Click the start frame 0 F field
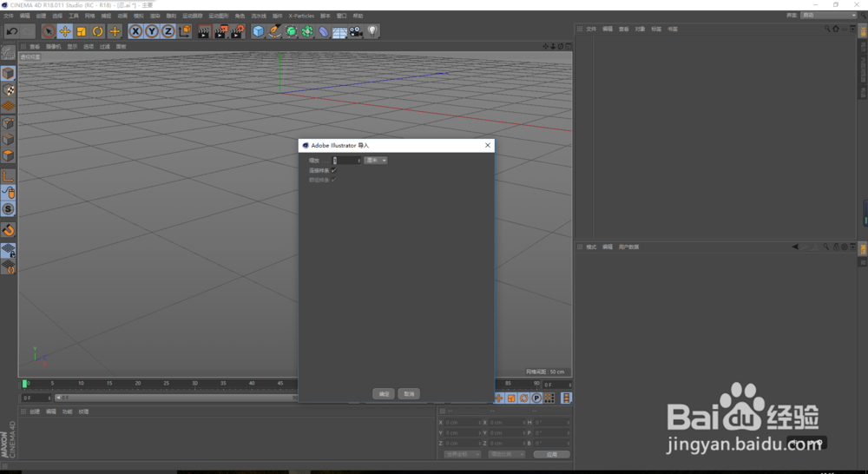This screenshot has width=868, height=474. (x=36, y=398)
